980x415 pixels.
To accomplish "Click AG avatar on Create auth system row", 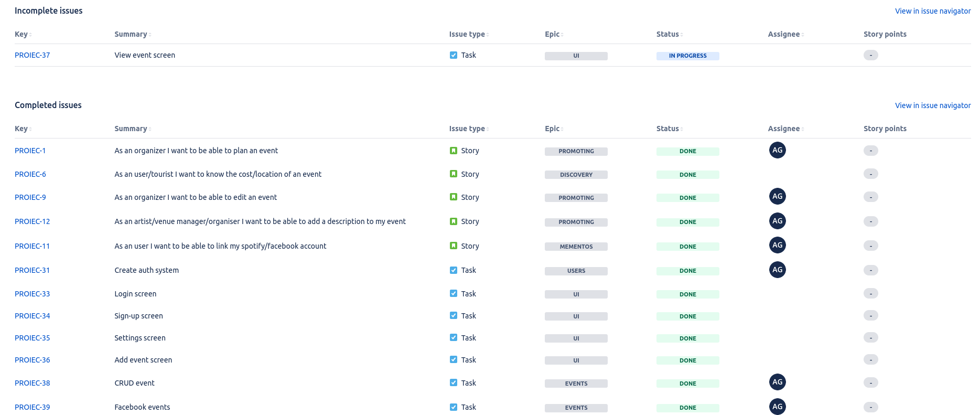I will tap(777, 270).
